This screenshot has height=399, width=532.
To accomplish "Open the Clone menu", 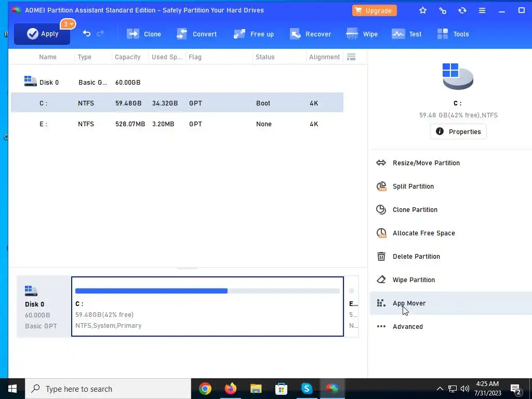I will 144,34.
